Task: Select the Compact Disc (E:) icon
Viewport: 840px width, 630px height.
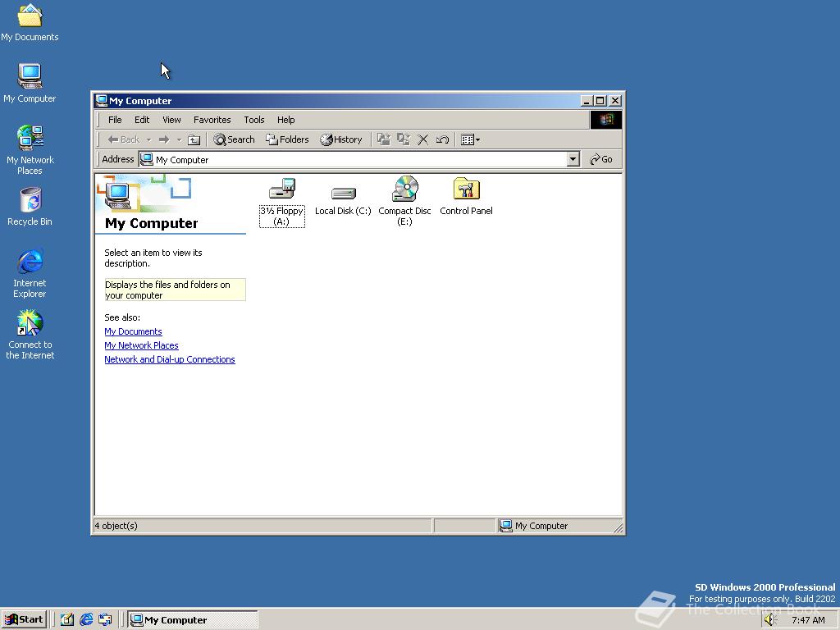Action: [404, 201]
